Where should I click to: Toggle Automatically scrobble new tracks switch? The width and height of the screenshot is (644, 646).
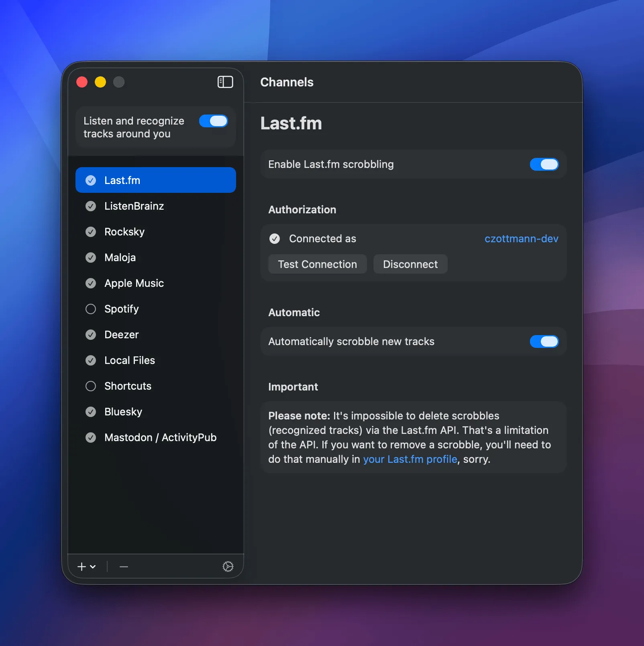coord(544,341)
